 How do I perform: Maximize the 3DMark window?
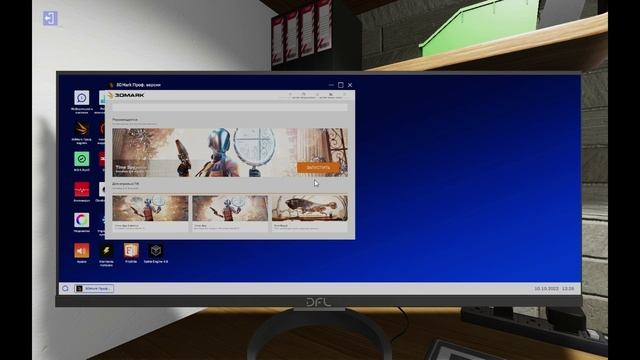point(341,85)
